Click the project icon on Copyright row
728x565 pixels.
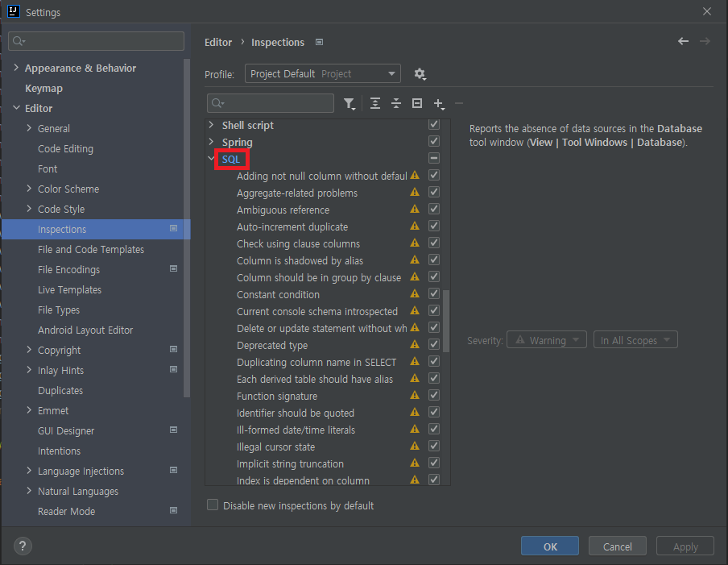[174, 349]
